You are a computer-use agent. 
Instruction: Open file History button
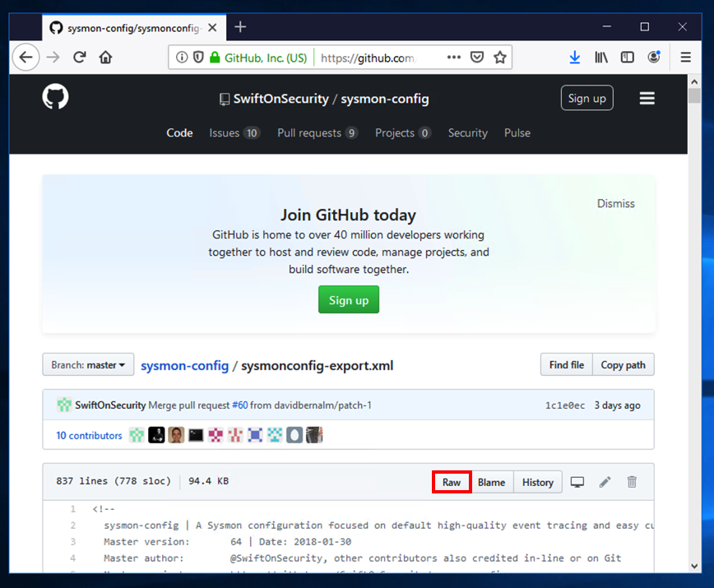[538, 482]
